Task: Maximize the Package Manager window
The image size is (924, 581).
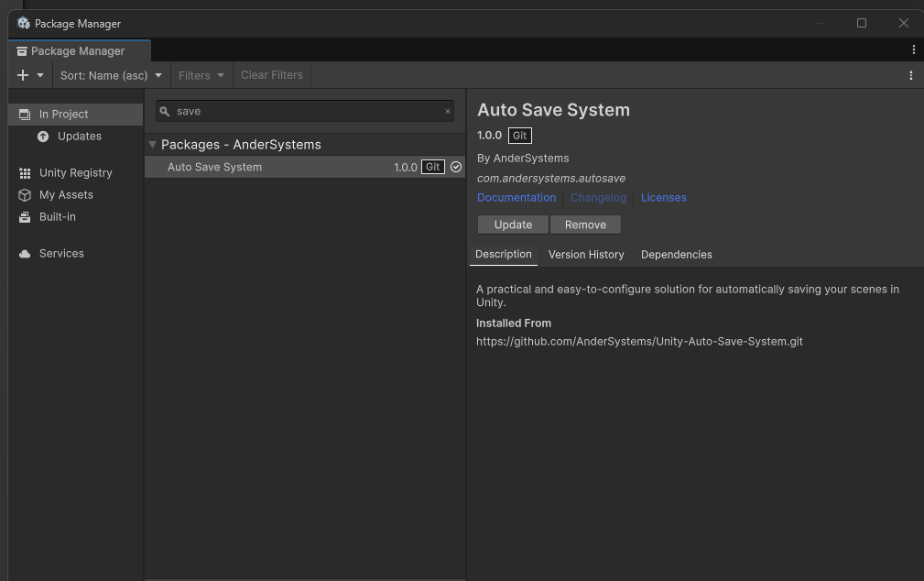Action: pos(862,23)
